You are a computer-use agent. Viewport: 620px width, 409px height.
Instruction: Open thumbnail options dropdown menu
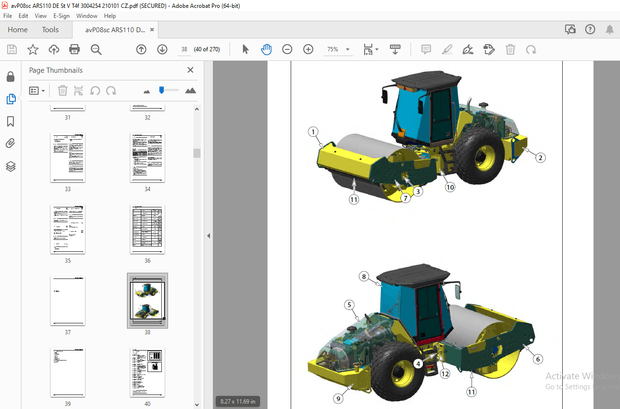(38, 91)
